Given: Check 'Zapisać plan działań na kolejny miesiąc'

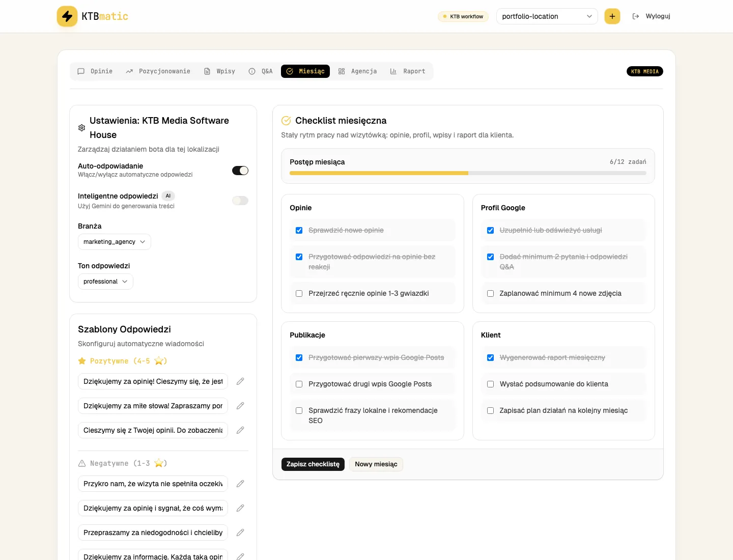Looking at the screenshot, I should [491, 411].
